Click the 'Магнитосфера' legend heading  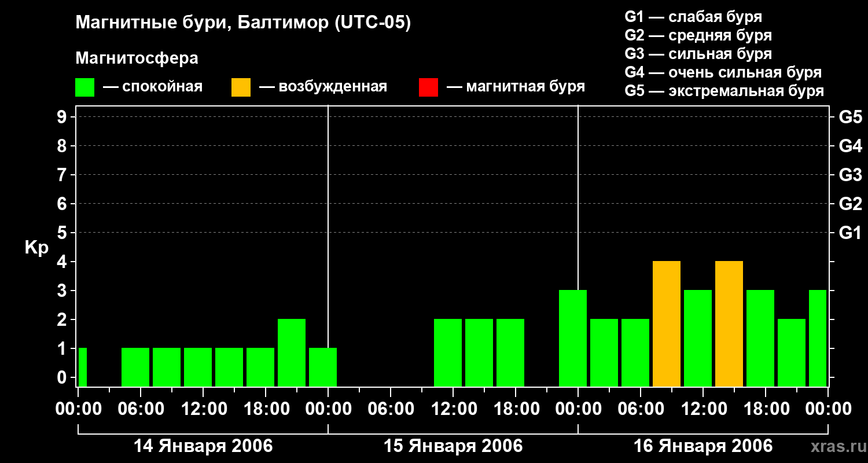point(137,58)
